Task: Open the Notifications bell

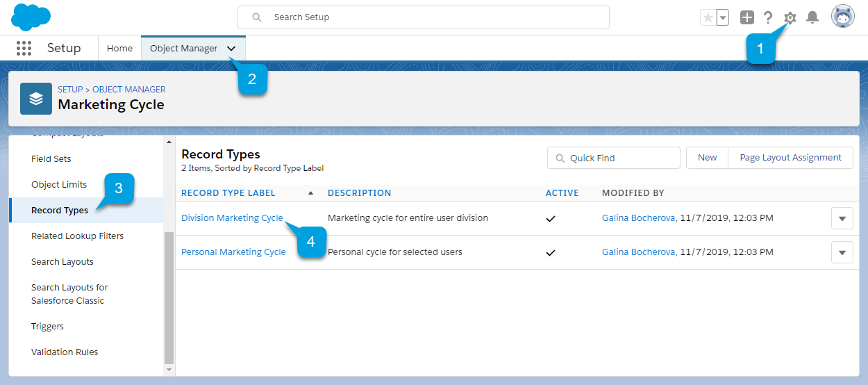Action: [x=812, y=18]
